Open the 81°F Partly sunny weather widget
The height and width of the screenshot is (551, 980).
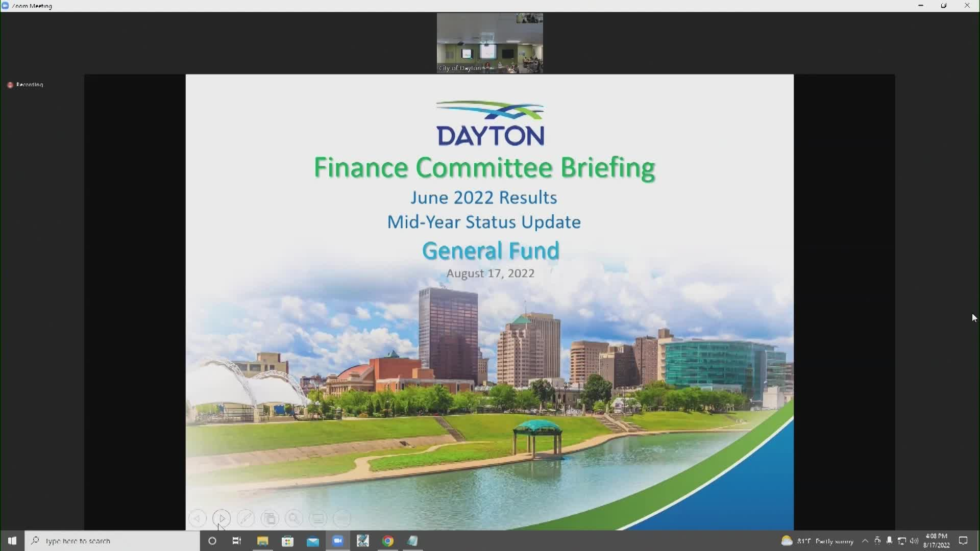tap(817, 541)
